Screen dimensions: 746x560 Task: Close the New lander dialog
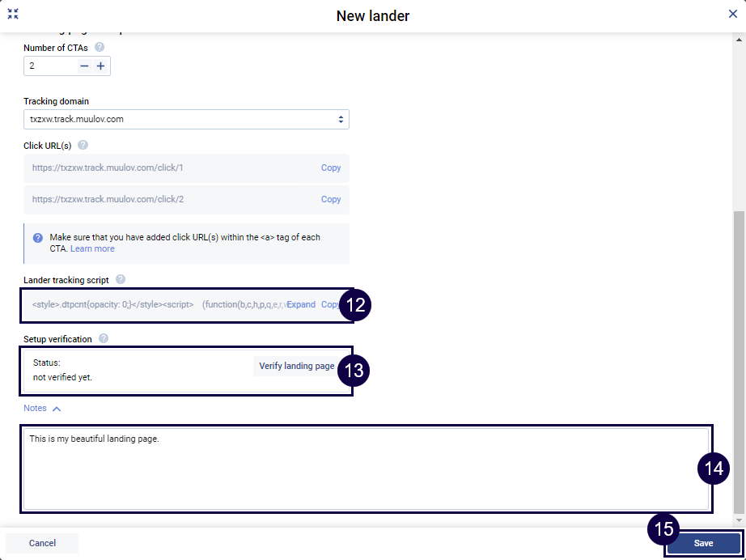tap(732, 14)
